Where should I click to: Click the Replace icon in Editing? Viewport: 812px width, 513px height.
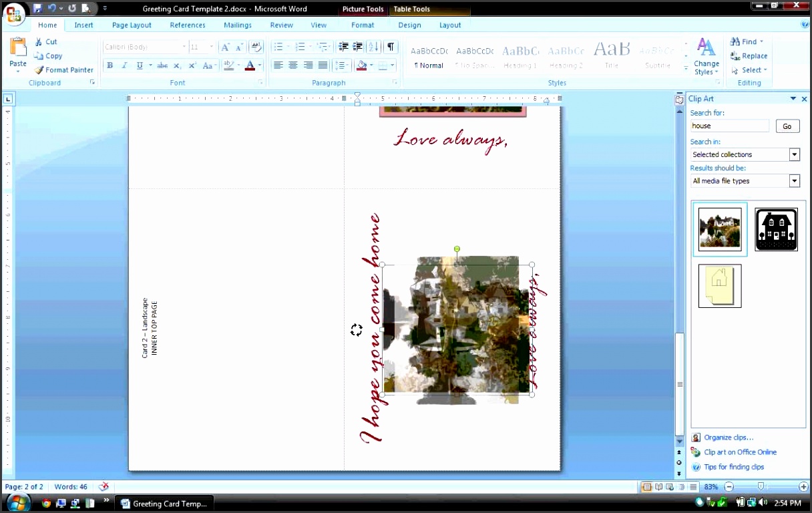coord(735,56)
